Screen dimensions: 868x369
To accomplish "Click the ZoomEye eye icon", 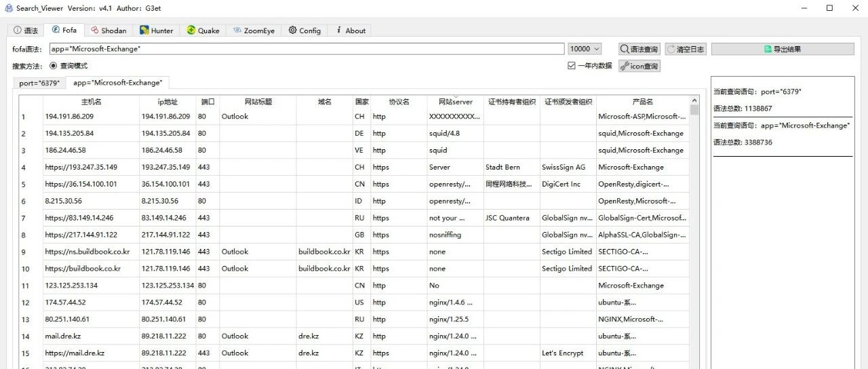I will (237, 31).
